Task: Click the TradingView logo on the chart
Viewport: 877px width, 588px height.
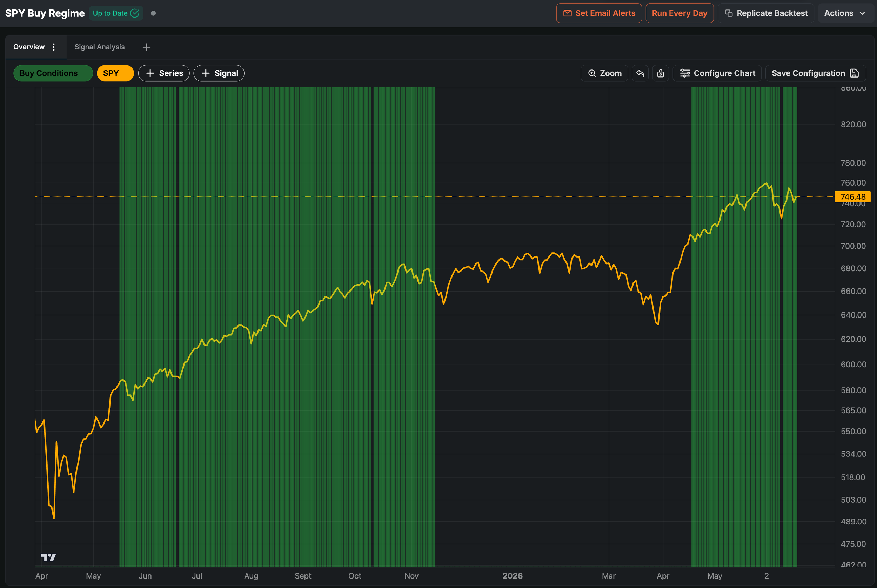Action: coord(48,557)
